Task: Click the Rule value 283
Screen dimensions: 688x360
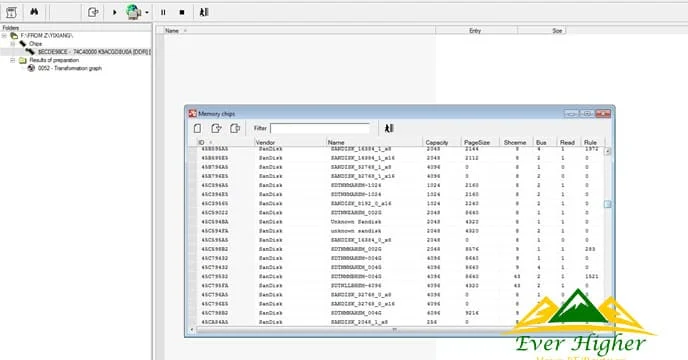Action: tap(590, 249)
